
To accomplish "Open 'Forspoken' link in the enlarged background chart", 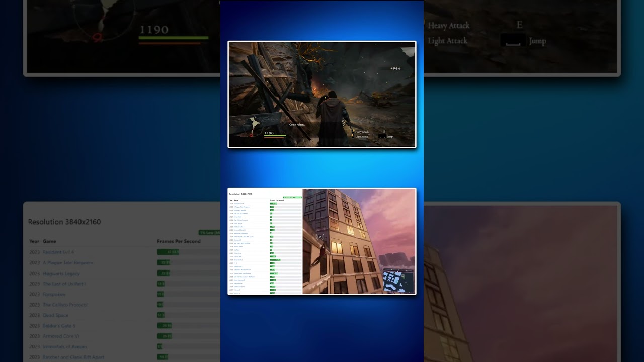I will 54,294.
